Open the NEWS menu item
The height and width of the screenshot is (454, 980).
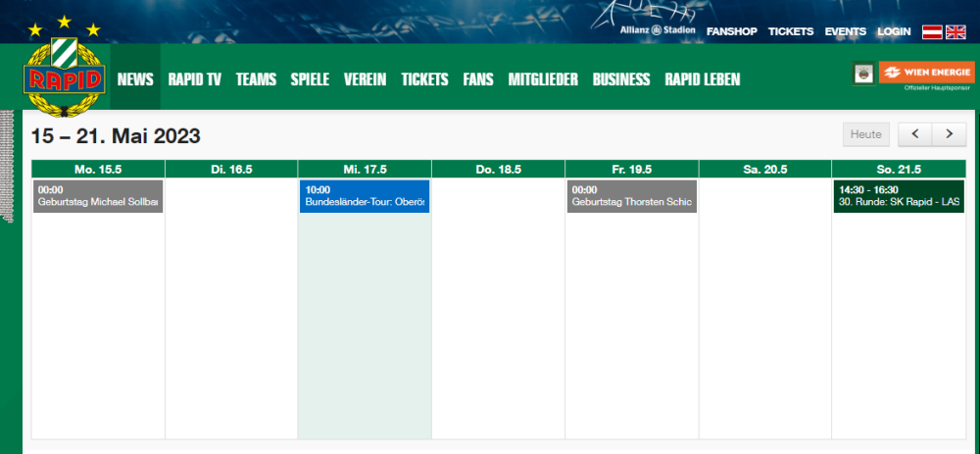pos(135,79)
